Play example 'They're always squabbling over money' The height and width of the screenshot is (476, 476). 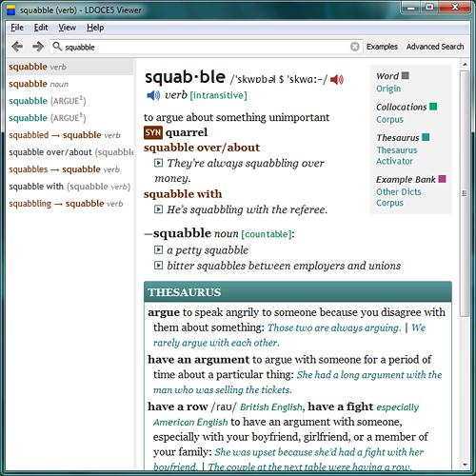(158, 163)
